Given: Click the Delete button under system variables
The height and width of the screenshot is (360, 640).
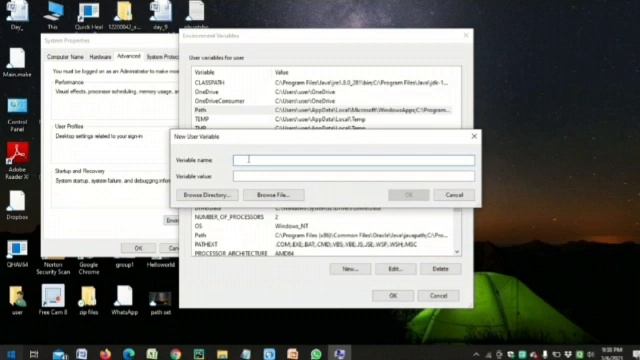Looking at the screenshot, I should (440, 269).
